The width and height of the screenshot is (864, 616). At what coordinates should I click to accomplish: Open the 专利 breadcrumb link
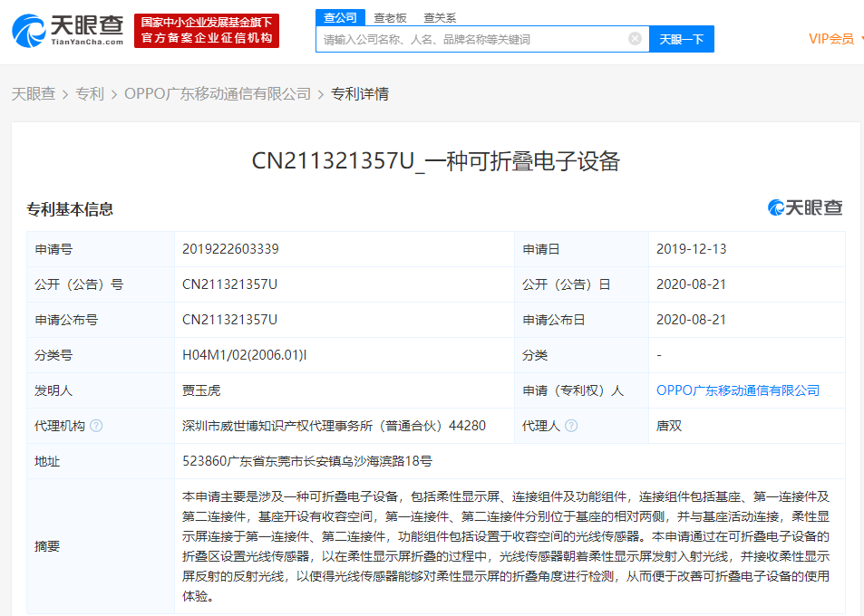90,93
